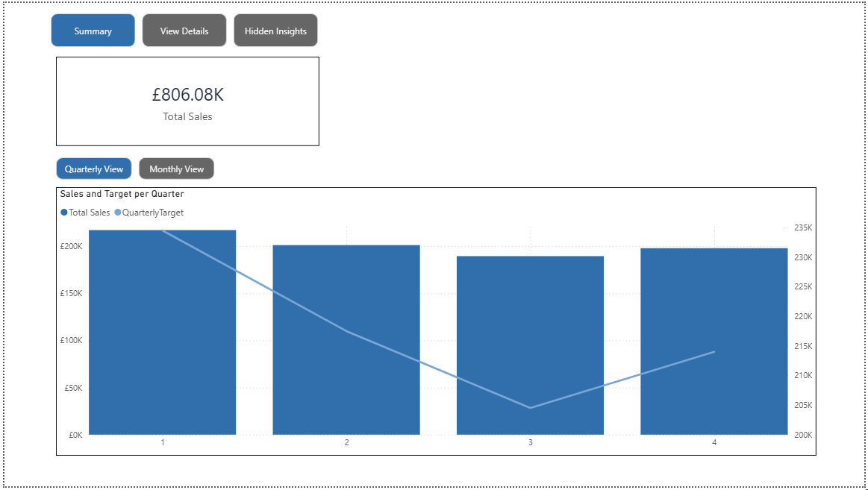Image resolution: width=868 pixels, height=490 pixels.
Task: Open the View Details page
Action: coord(184,31)
